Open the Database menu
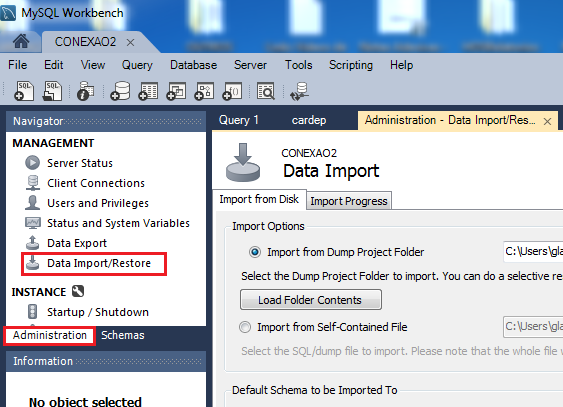Image resolution: width=563 pixels, height=407 pixels. (194, 65)
